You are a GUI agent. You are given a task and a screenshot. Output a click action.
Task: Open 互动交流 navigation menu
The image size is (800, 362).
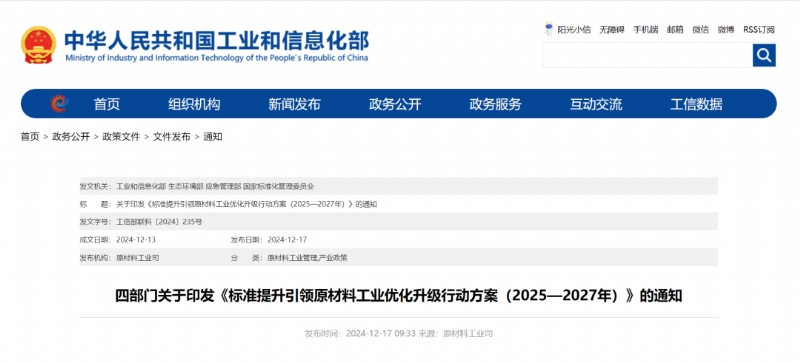596,104
